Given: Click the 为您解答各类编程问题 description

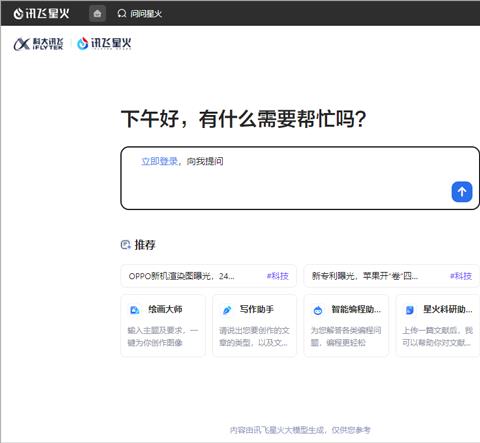Looking at the screenshot, I should pyautogui.click(x=346, y=336).
